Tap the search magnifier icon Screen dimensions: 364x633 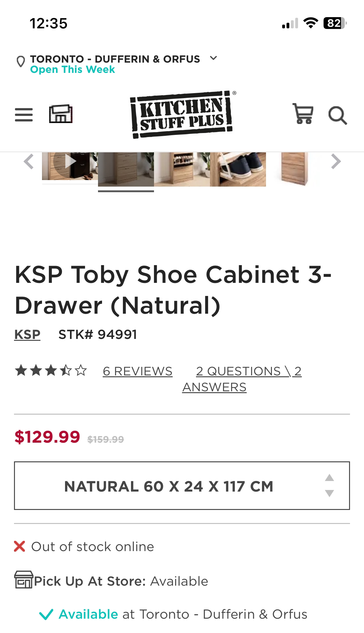click(x=338, y=116)
